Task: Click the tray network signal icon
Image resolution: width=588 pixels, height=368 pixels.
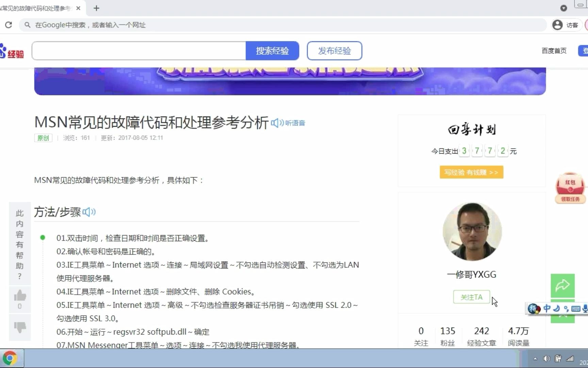Action: click(570, 358)
